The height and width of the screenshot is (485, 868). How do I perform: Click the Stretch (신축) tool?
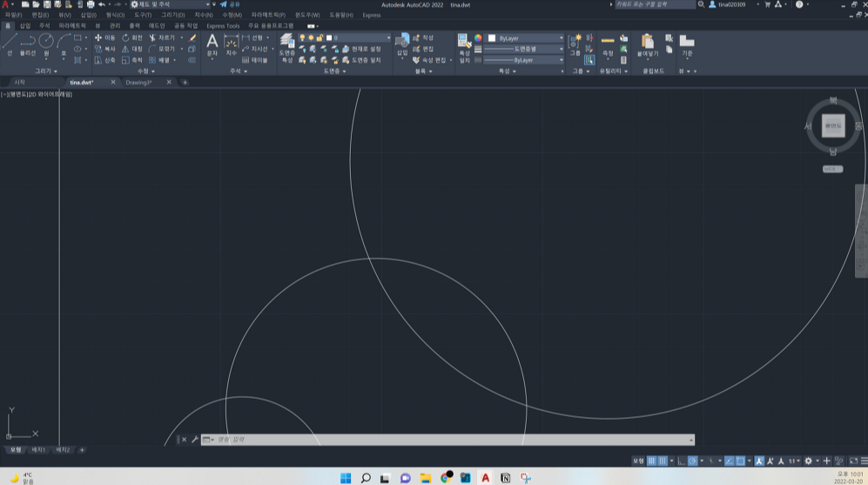point(104,60)
